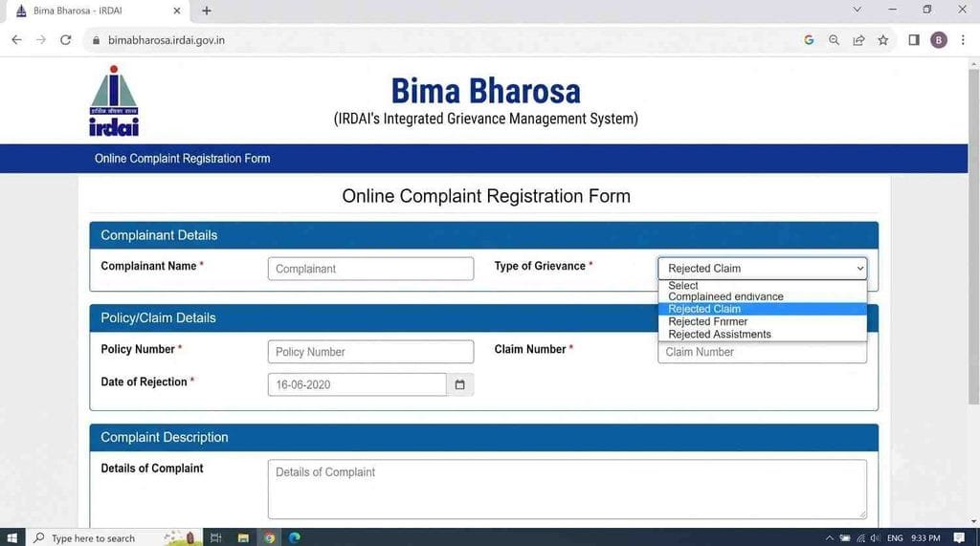The height and width of the screenshot is (546, 980).
Task: Click the scrollbar down arrow
Action: coord(973,522)
